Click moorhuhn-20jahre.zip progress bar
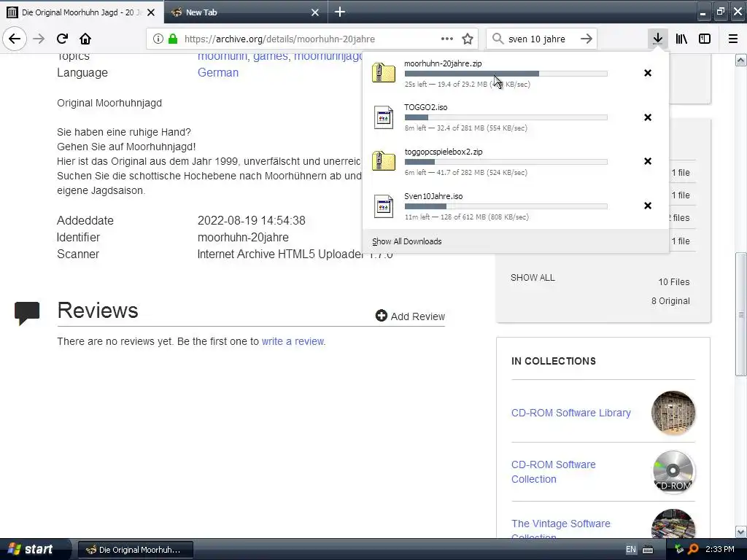Screen dimensions: 747x560 pos(506,74)
